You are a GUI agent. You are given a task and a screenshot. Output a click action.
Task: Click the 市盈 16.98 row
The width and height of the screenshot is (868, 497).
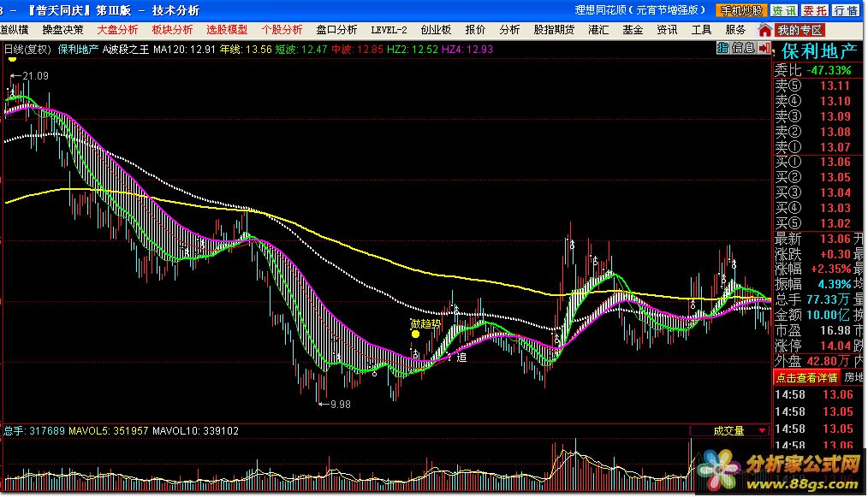[812, 330]
